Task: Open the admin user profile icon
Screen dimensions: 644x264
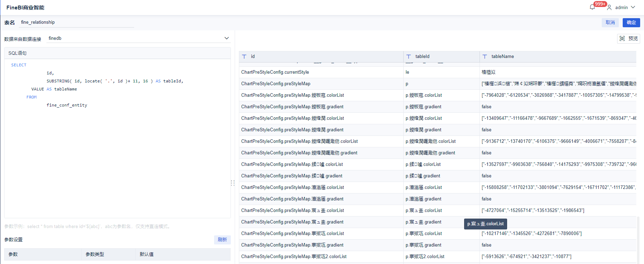Action: [x=609, y=7]
